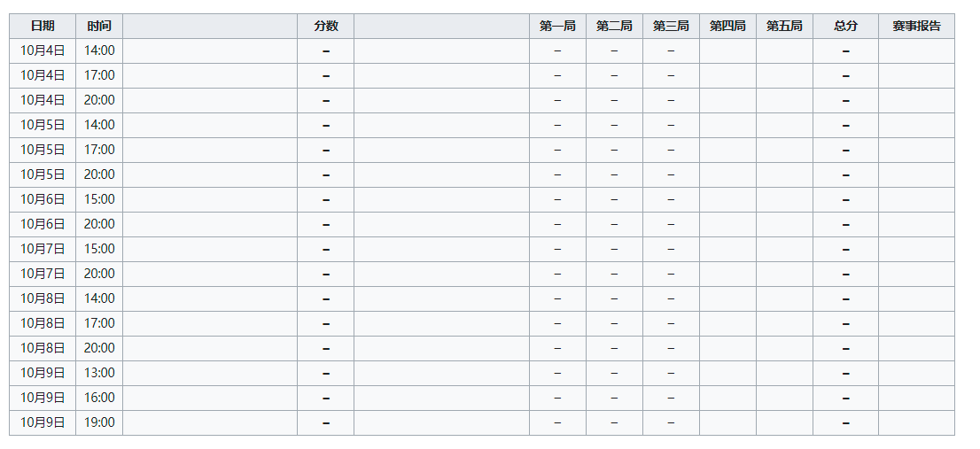Click the 时间 column header
This screenshot has height=449, width=980.
(x=99, y=27)
